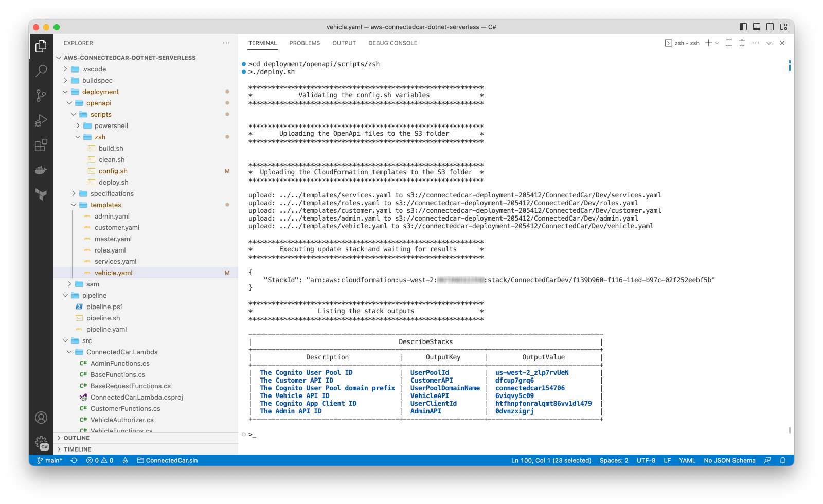Toggle primary side bar layout icon
Viewport: 823px width, 504px height.
(x=743, y=27)
